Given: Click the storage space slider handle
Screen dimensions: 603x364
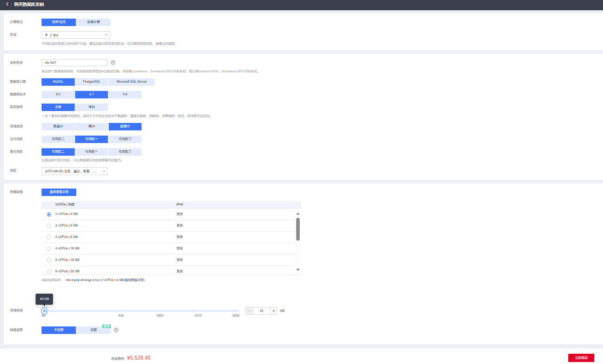Looking at the screenshot, I should pyautogui.click(x=44, y=311).
